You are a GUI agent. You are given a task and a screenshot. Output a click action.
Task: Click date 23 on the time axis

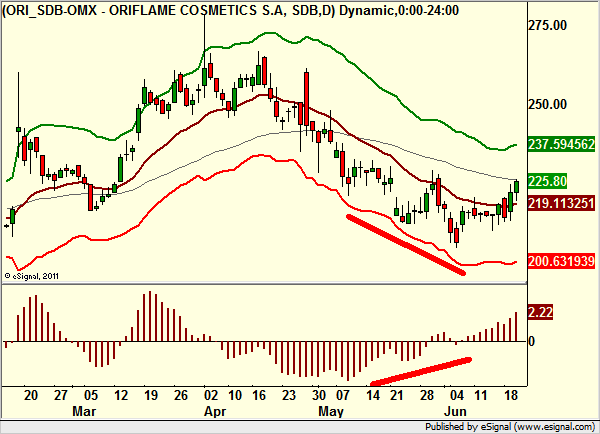tap(289, 395)
